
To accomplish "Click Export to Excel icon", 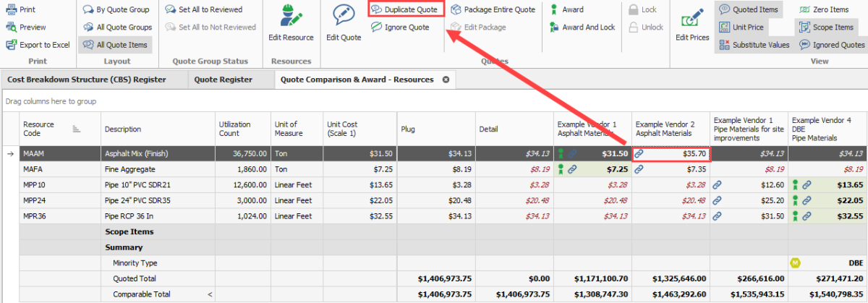I will [12, 45].
